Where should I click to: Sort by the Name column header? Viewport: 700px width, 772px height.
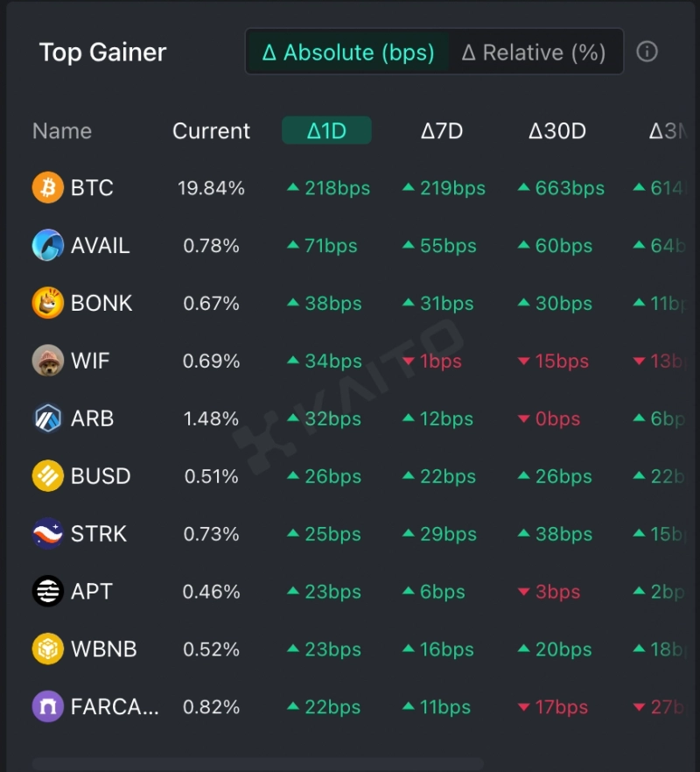pyautogui.click(x=62, y=131)
